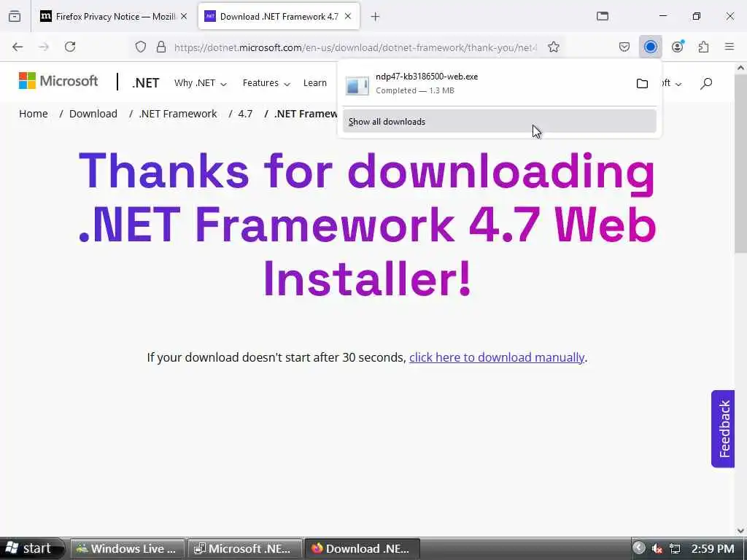Open the Extensions puzzle icon
Screen dimensions: 747x560
703,47
